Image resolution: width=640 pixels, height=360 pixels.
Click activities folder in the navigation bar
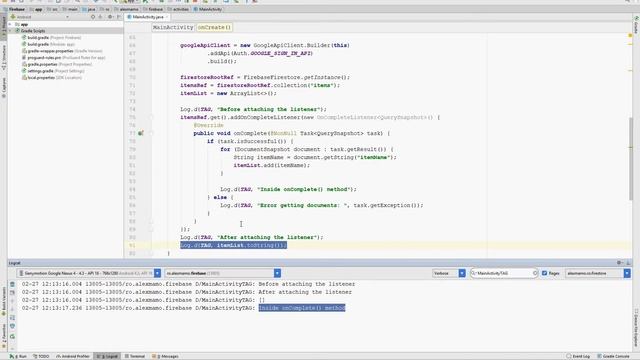point(178,9)
